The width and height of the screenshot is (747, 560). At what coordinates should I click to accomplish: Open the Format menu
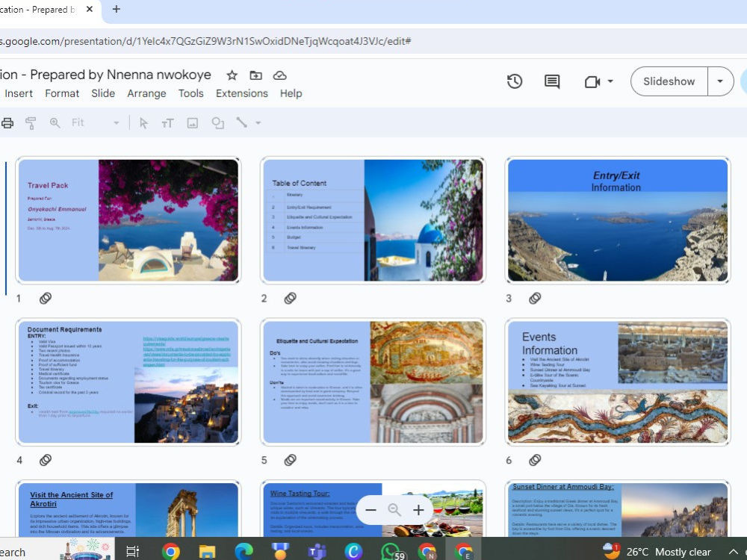point(62,93)
